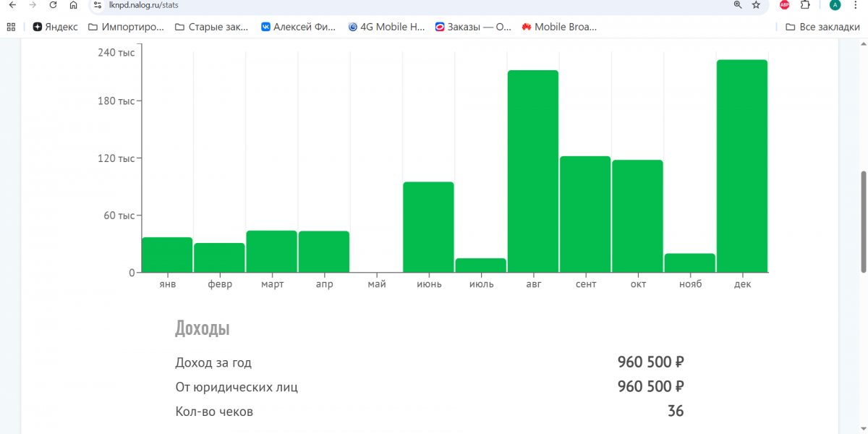
Task: Click the page vertical scrollbar thumb
Action: pos(863,222)
